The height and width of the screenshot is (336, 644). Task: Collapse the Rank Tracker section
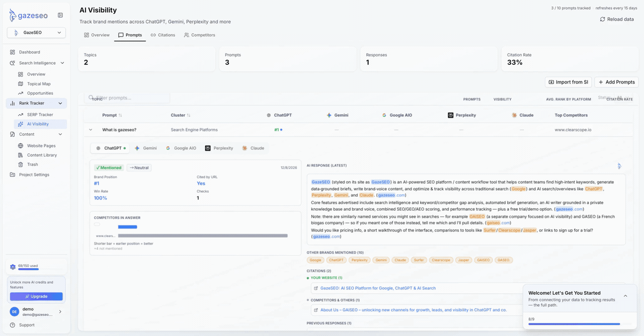point(60,104)
